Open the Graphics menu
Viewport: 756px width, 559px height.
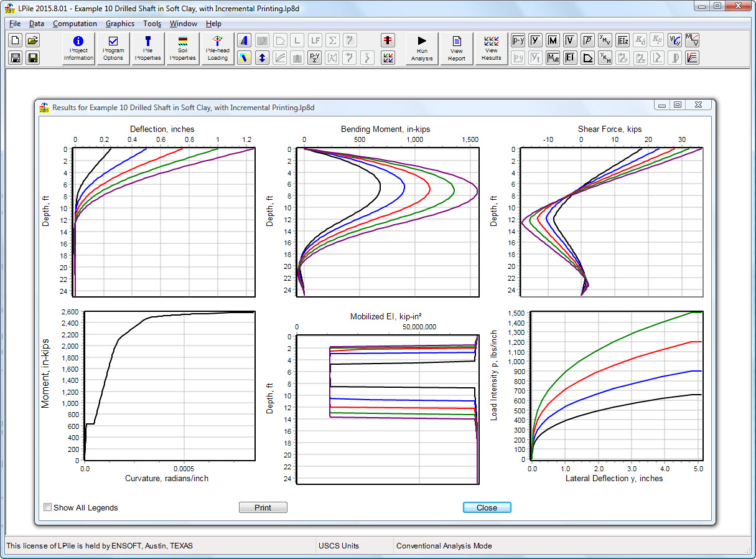coord(120,24)
